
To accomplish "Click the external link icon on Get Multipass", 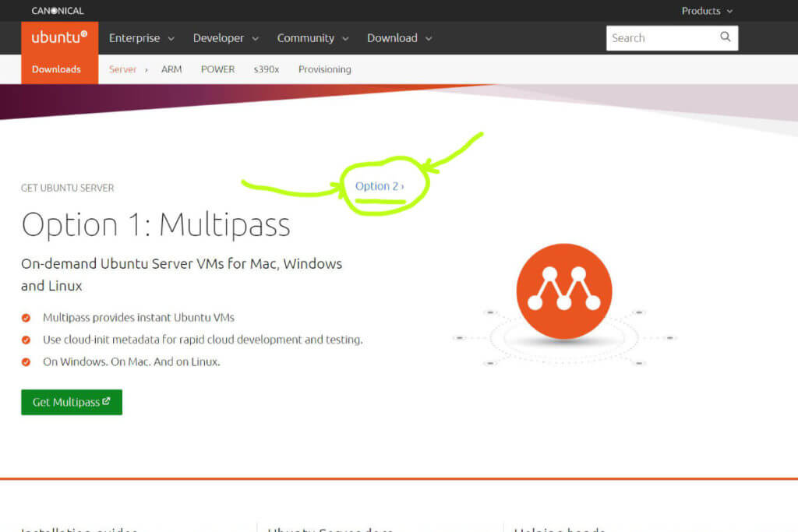I will (x=106, y=401).
